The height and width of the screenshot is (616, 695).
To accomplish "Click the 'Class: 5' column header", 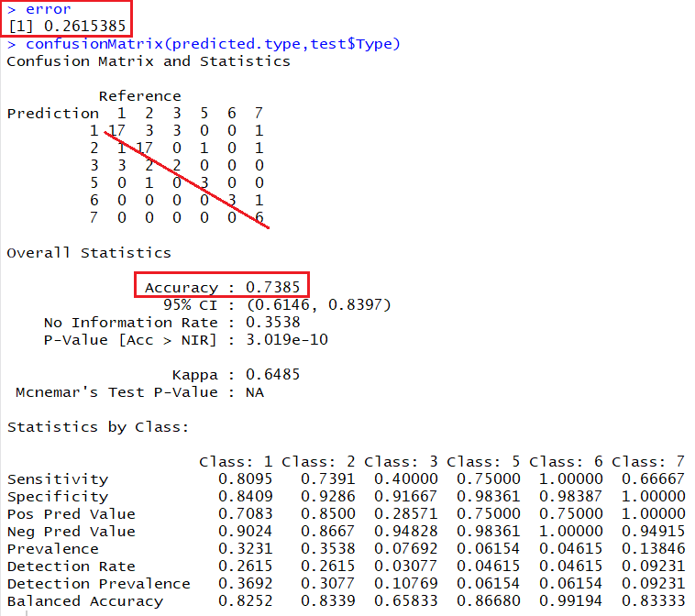I will pyautogui.click(x=483, y=462).
